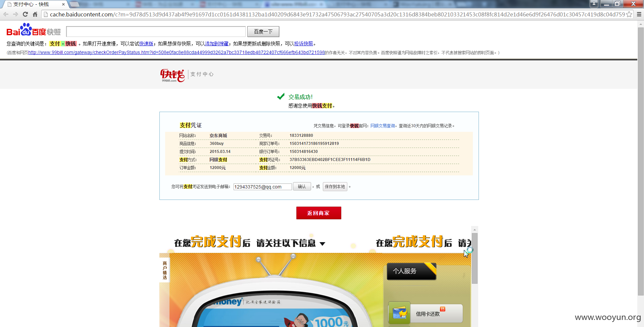Image resolution: width=644 pixels, height=327 pixels.
Task: Click the 支付凭证 section title
Action: [x=191, y=125]
